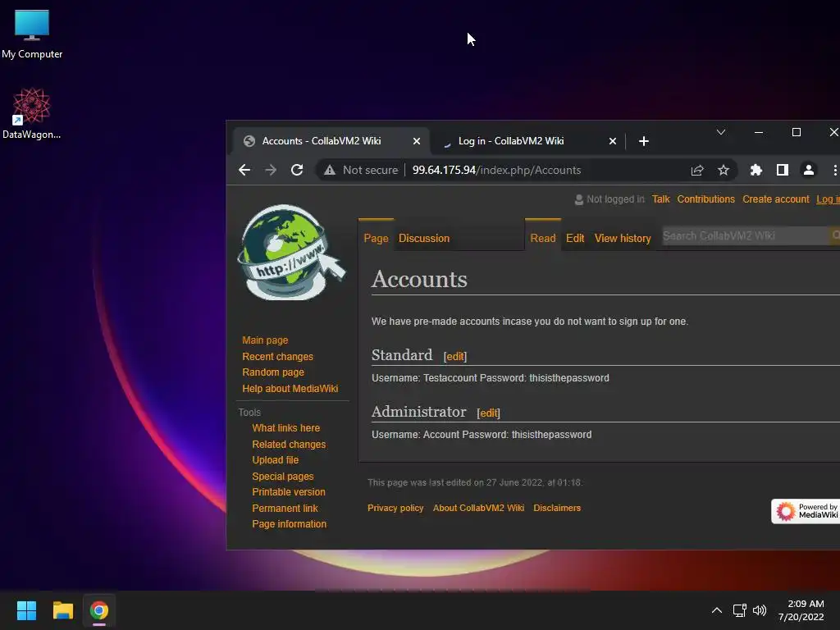Click the Testaccount username line
Screen dimensions: 840x630
pos(491,378)
